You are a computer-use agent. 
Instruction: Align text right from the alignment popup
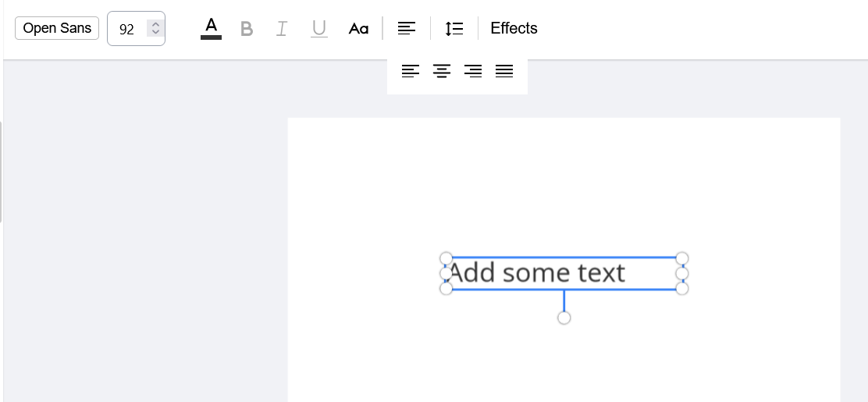tap(473, 71)
